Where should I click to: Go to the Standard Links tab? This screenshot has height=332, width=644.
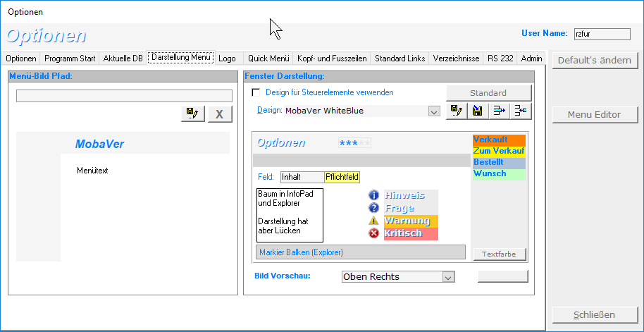(400, 59)
